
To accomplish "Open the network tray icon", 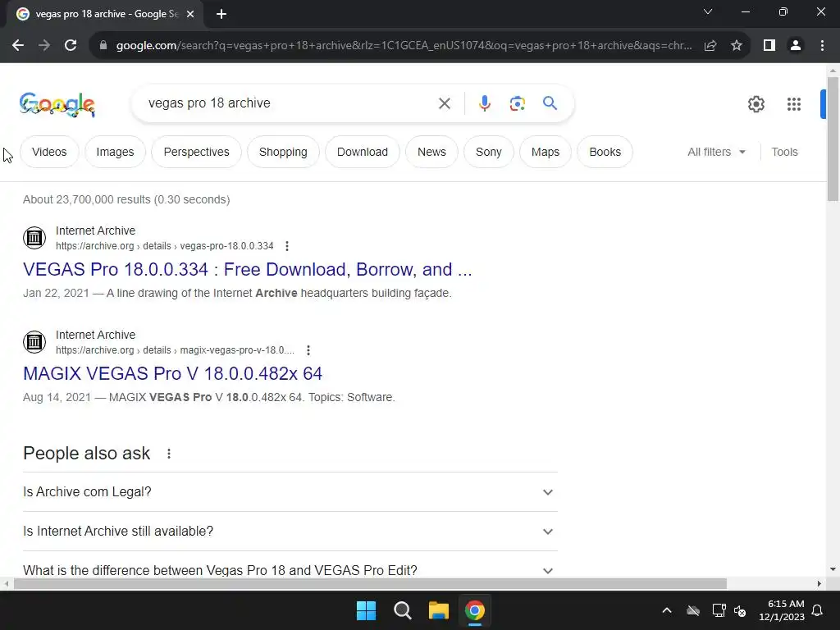I will pyautogui.click(x=719, y=610).
